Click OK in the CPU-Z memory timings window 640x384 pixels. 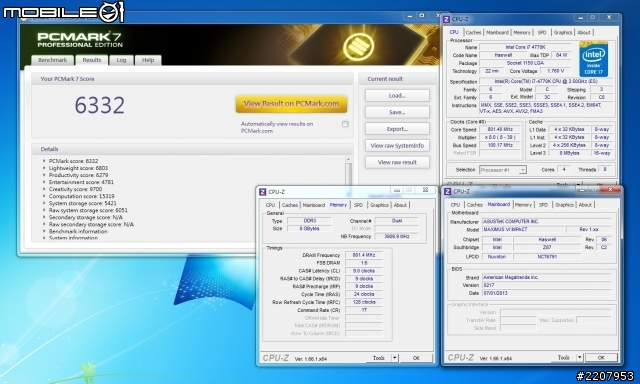(416, 358)
